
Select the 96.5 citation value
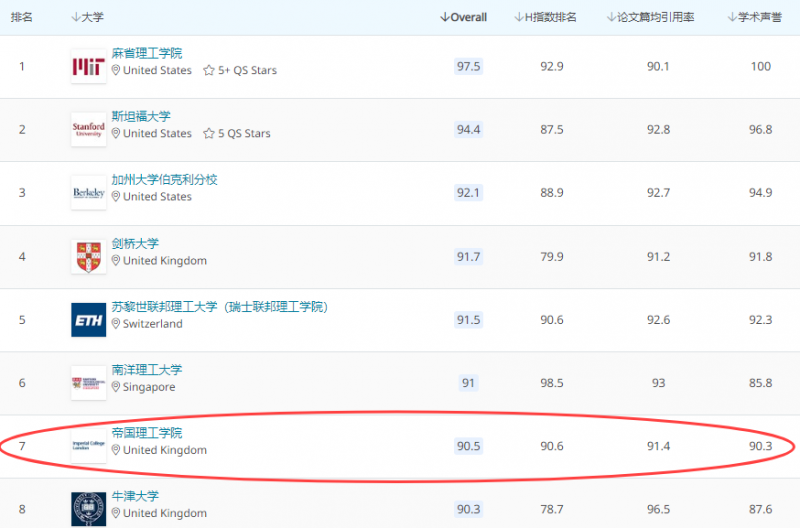click(x=659, y=509)
